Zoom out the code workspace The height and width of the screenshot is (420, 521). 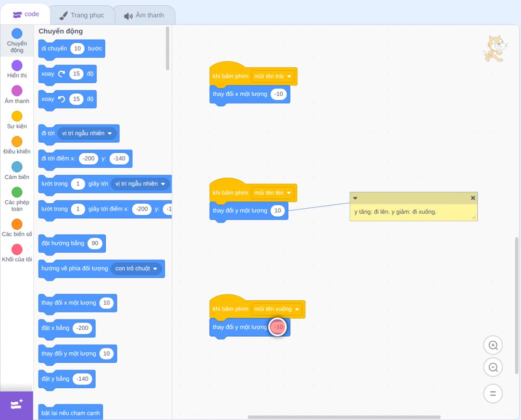coord(493,367)
